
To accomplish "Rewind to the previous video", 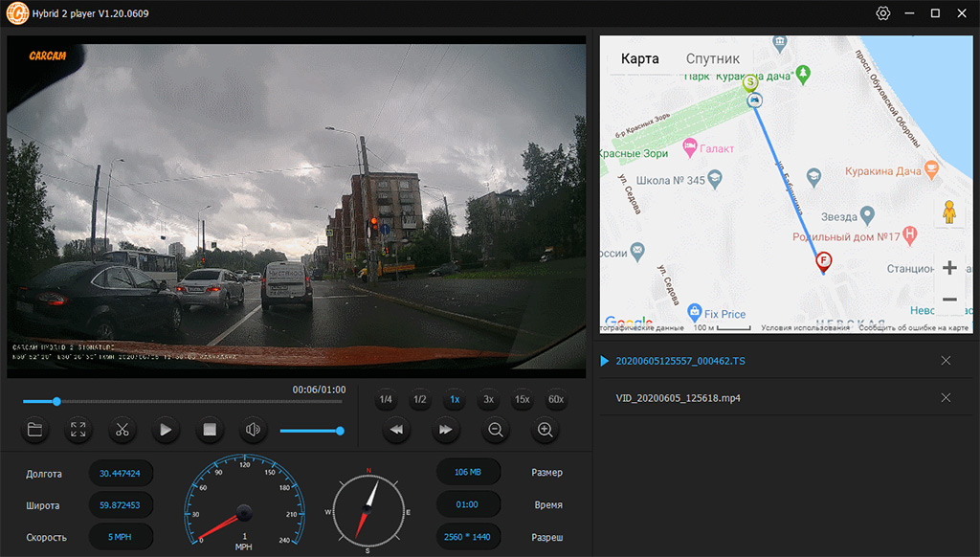I will (396, 430).
